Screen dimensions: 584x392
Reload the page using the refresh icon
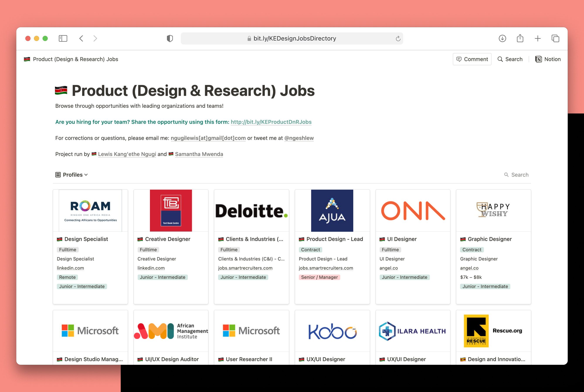(398, 39)
